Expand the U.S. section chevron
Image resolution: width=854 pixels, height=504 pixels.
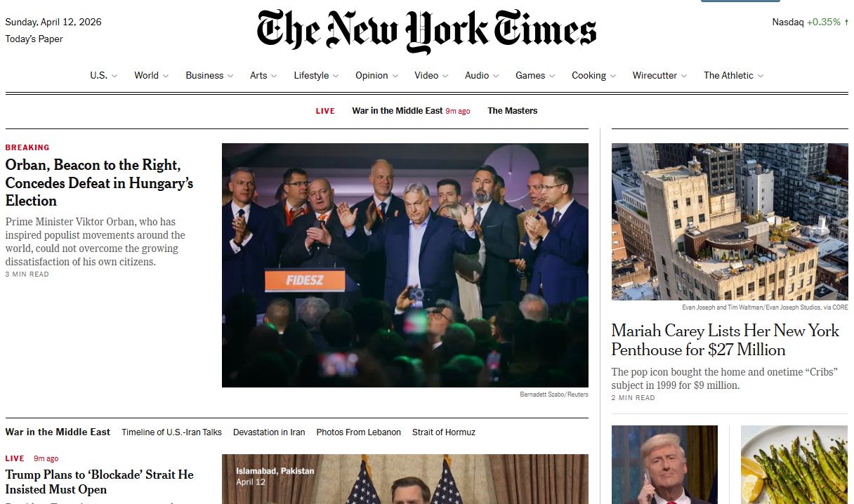[114, 76]
